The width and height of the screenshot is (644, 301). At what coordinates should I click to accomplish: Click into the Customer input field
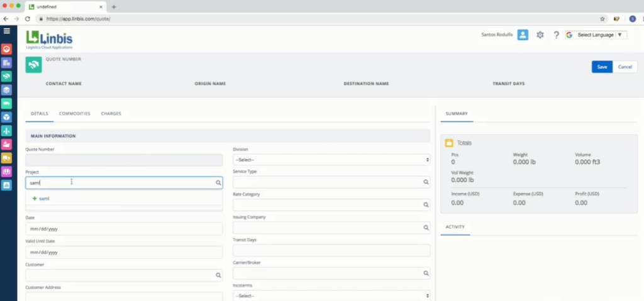124,275
